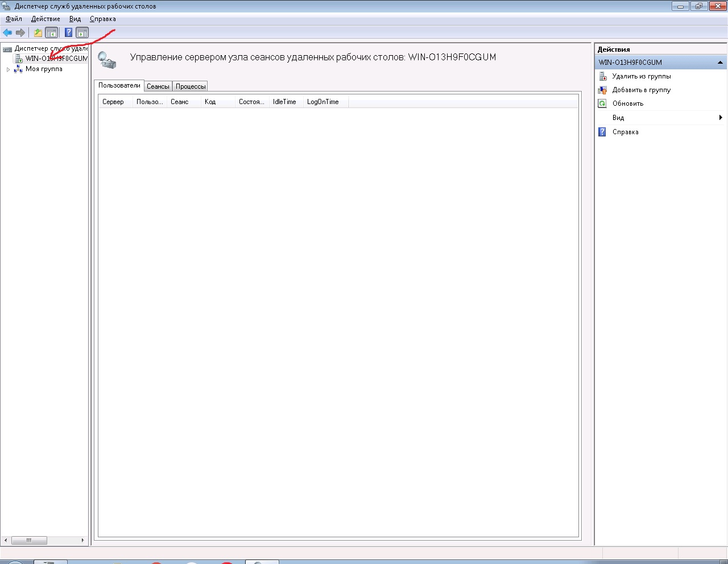Click Справка in the Действия pane

(x=626, y=132)
